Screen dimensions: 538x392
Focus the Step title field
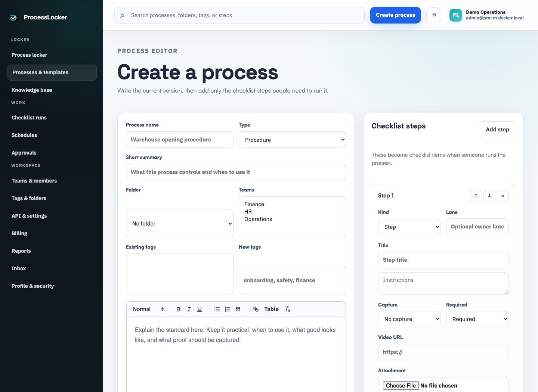coord(443,260)
